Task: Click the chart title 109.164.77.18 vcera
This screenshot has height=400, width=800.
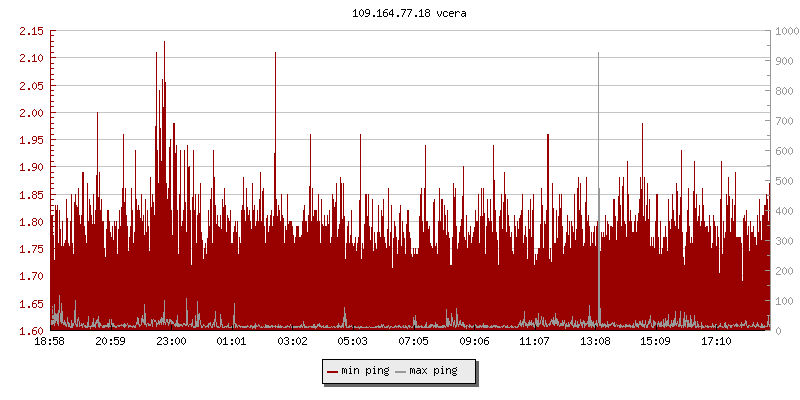Action: point(400,13)
